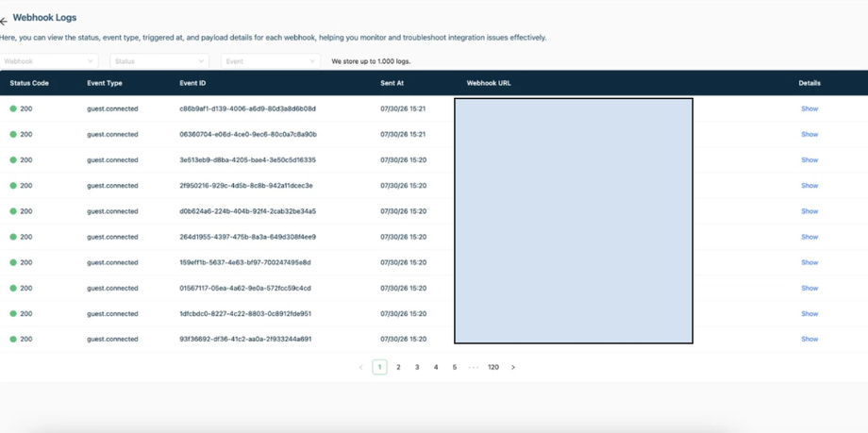Click current page 1 button
The width and height of the screenshot is (868, 433).
pyautogui.click(x=379, y=367)
